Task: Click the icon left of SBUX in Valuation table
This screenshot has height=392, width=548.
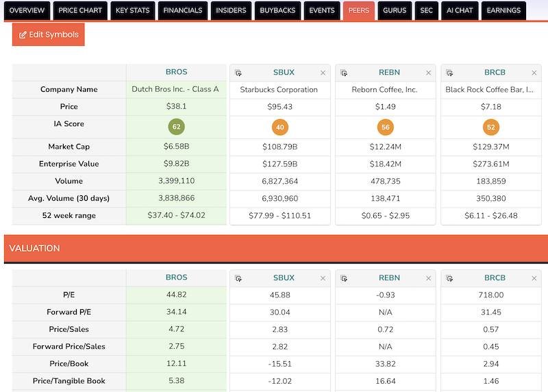Action: pyautogui.click(x=238, y=278)
